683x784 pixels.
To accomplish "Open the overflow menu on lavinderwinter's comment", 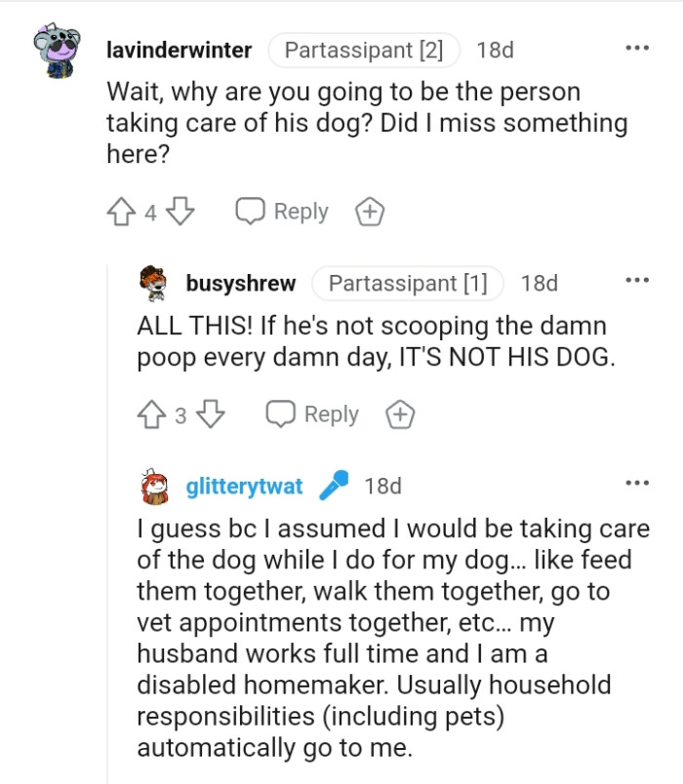I will 639,47.
